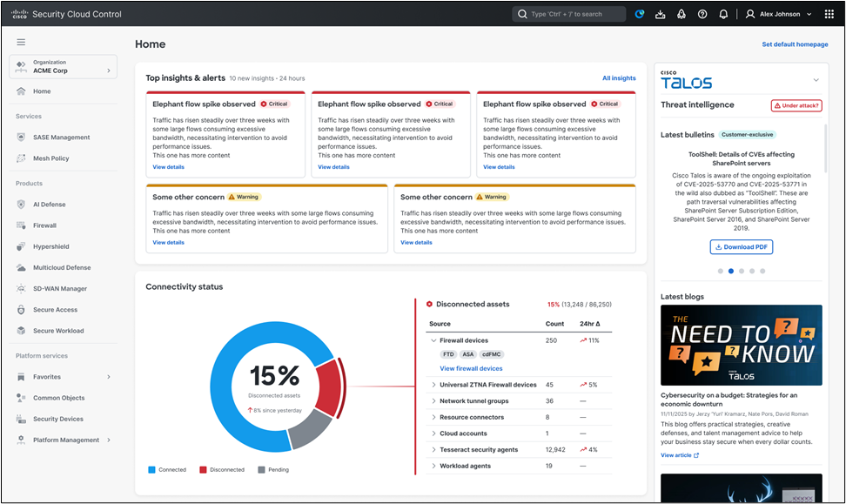Collapse the left navigation with hamburger icon

[x=21, y=41]
